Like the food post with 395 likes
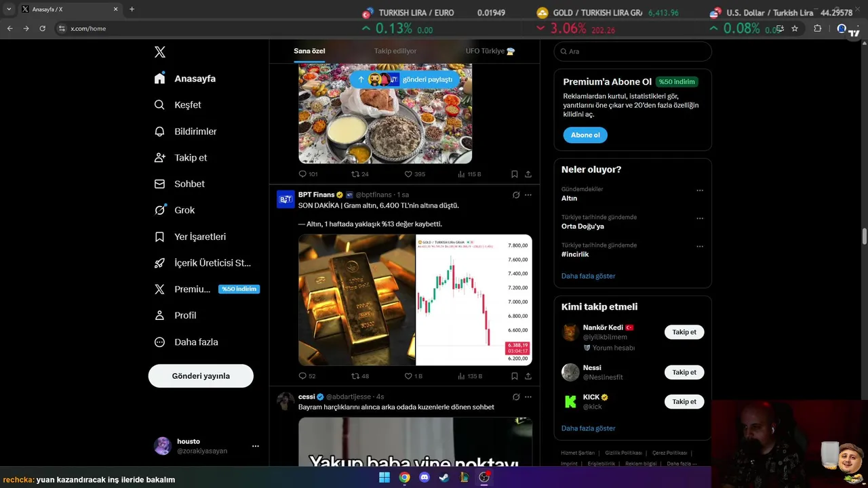 (414, 174)
